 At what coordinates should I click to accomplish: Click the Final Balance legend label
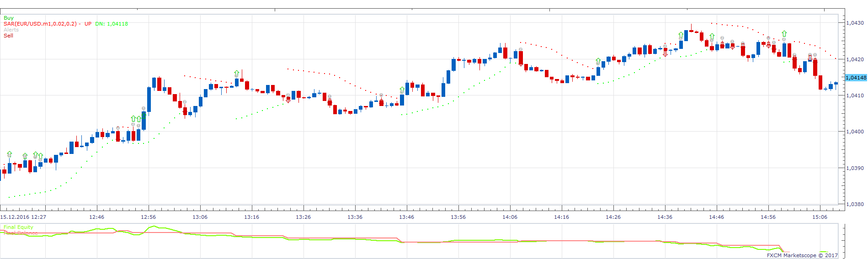coord(21,233)
